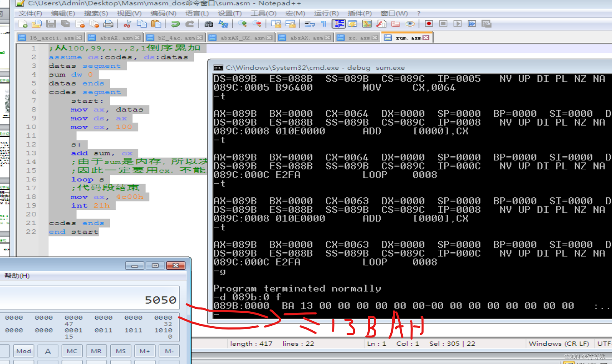
Task: Open Find with the binoculars icon
Action: (x=208, y=24)
